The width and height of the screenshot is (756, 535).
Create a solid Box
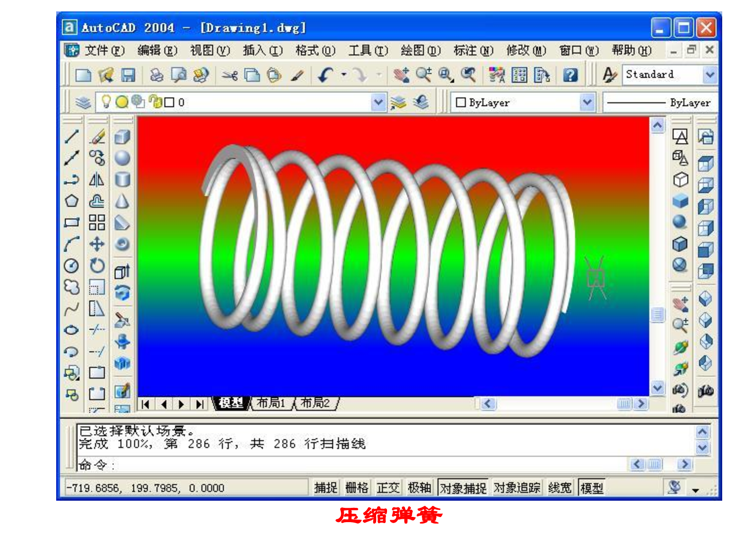coord(122,137)
